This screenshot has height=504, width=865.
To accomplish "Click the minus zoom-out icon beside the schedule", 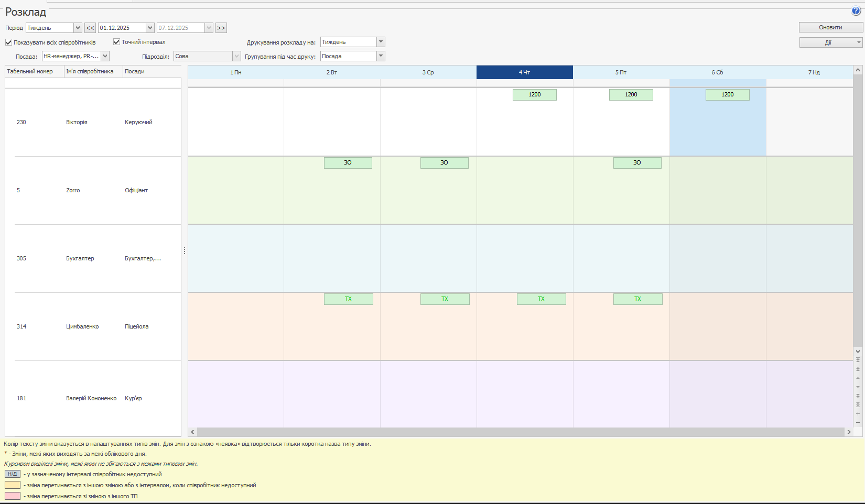I will (x=858, y=422).
